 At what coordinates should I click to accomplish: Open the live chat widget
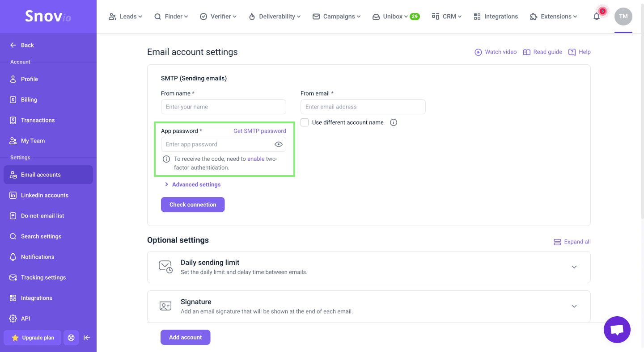617,330
